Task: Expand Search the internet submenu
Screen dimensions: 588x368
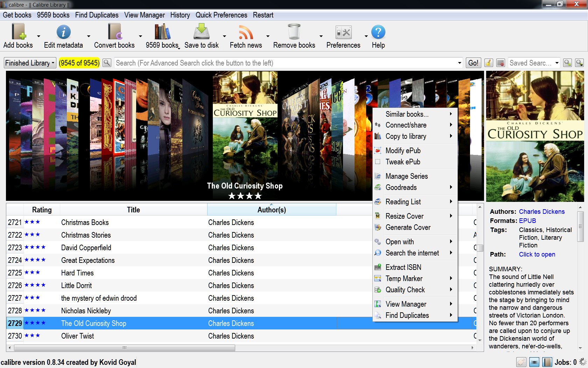Action: (x=415, y=253)
